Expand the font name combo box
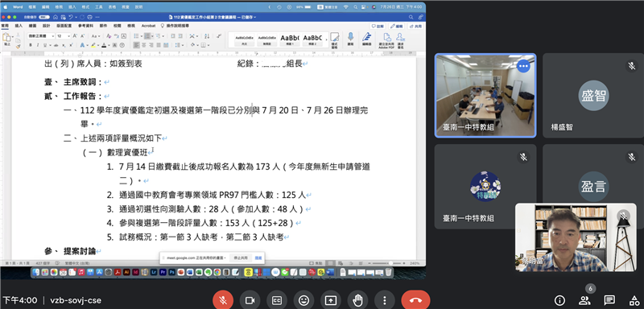 click(41, 36)
